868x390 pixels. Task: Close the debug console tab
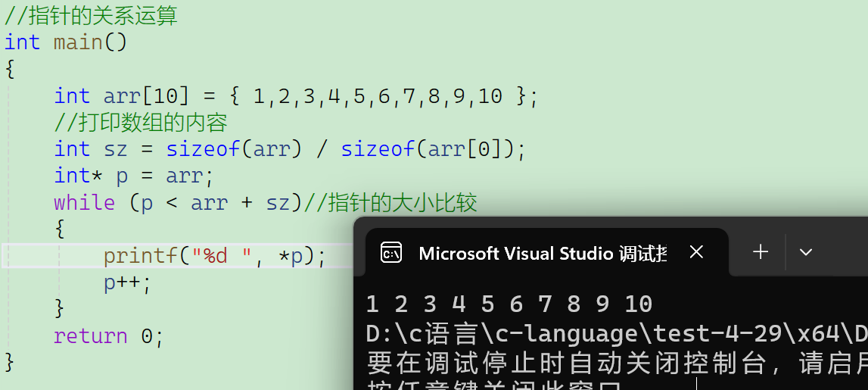(696, 253)
